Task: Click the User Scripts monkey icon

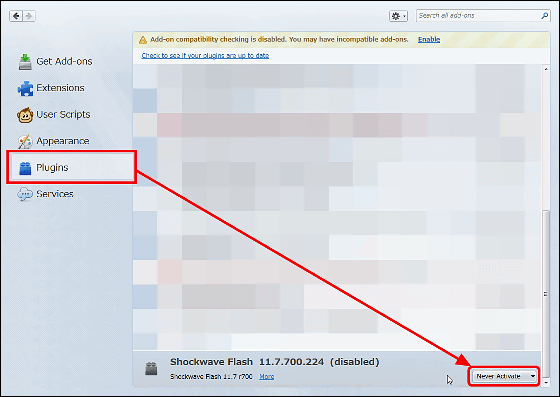Action: (25, 115)
